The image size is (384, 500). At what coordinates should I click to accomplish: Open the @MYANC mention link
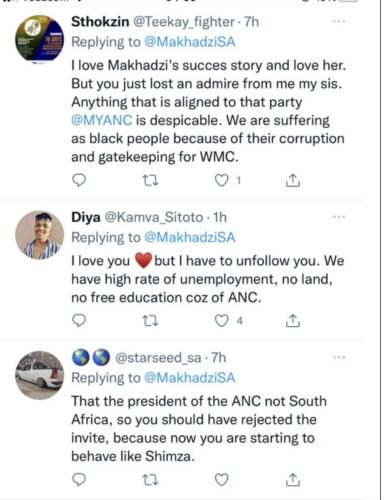tap(102, 120)
